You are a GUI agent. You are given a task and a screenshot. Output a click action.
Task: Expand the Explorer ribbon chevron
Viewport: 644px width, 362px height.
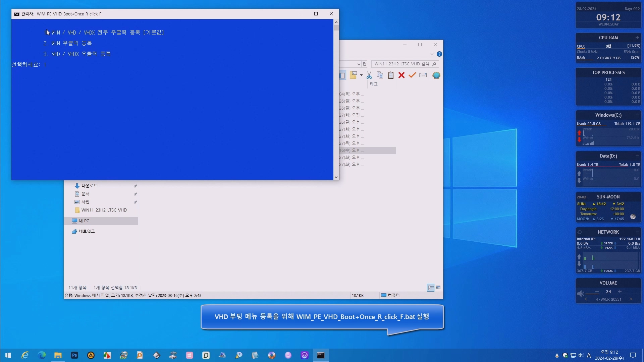(x=432, y=54)
